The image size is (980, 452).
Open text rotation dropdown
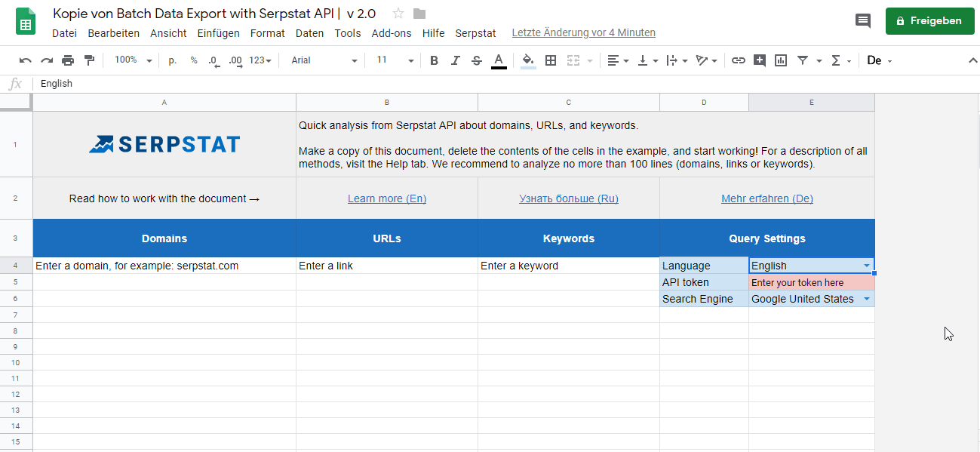(706, 60)
